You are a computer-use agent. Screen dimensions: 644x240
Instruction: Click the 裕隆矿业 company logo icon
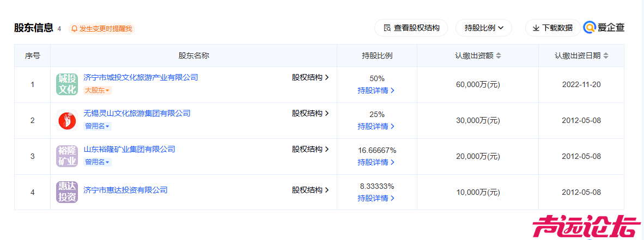coord(67,156)
